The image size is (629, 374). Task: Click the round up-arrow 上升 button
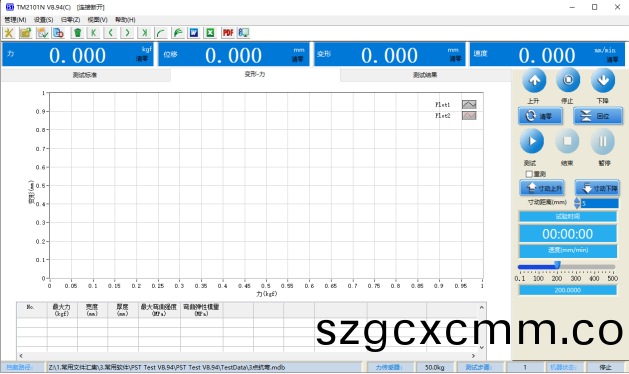pyautogui.click(x=534, y=80)
